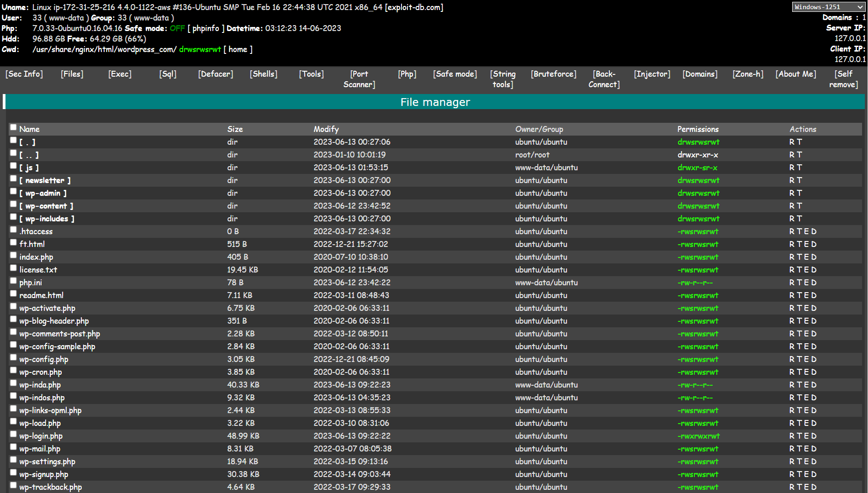
Task: Open the wp-trackback.php file
Action: click(51, 487)
